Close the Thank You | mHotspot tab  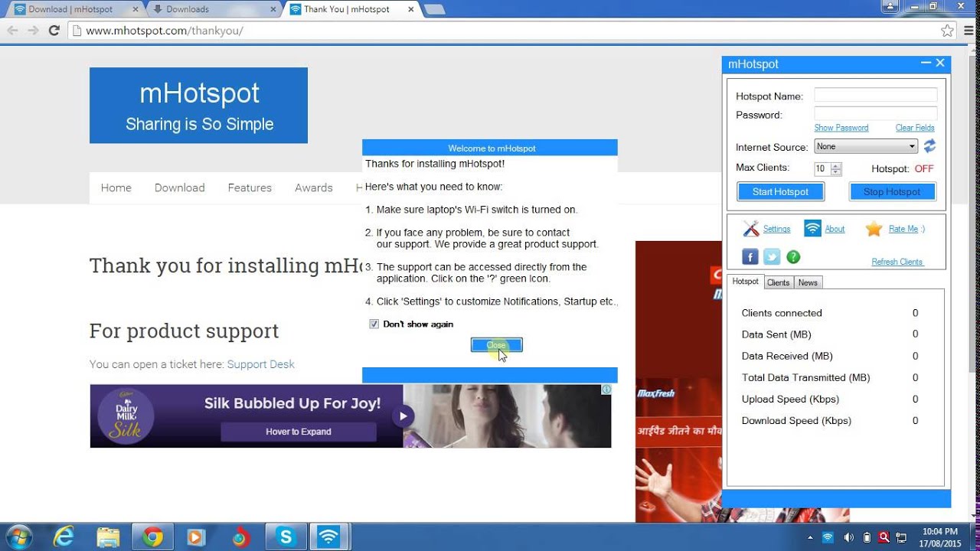411,9
